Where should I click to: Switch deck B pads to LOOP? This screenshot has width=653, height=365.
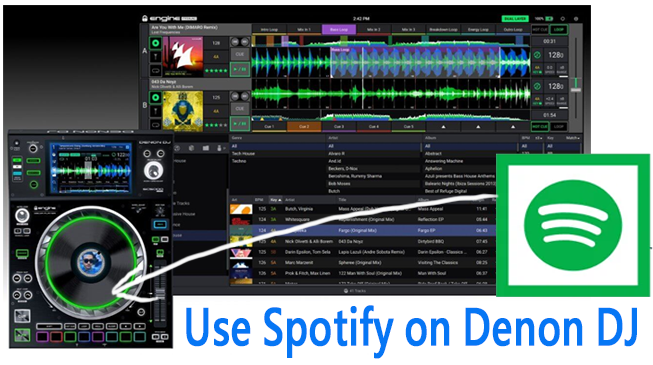click(558, 127)
